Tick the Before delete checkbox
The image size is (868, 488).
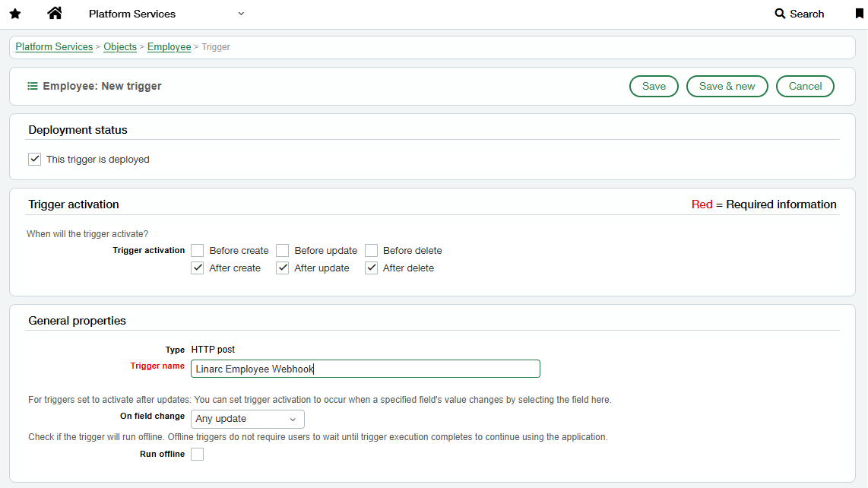pyautogui.click(x=371, y=250)
